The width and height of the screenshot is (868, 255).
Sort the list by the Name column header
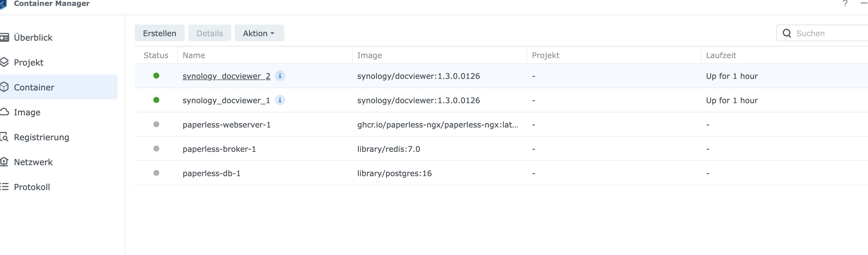point(194,55)
